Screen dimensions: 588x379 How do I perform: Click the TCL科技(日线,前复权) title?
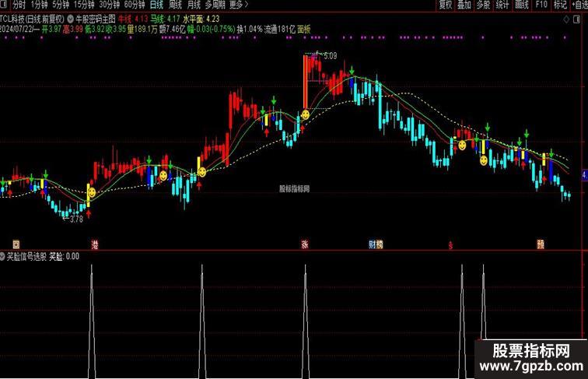32,19
